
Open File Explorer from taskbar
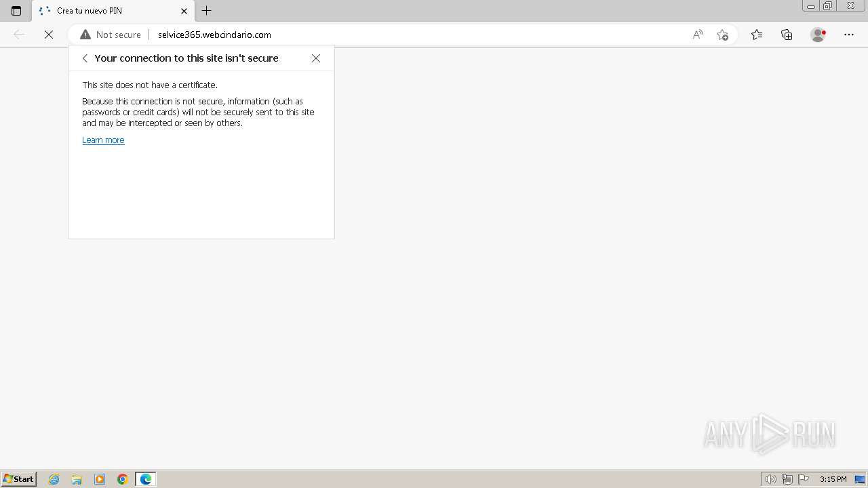77,479
